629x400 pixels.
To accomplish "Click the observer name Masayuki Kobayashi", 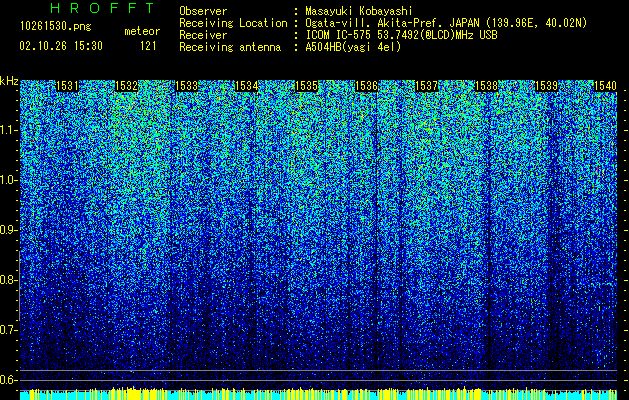I will coord(359,11).
